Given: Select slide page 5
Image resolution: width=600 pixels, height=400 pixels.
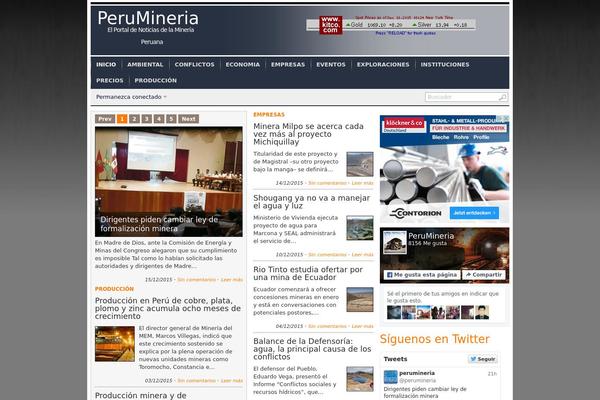Looking at the screenshot, I should coord(171,119).
